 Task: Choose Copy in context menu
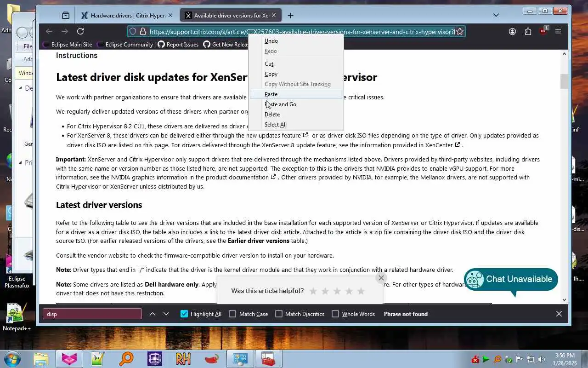point(296,74)
